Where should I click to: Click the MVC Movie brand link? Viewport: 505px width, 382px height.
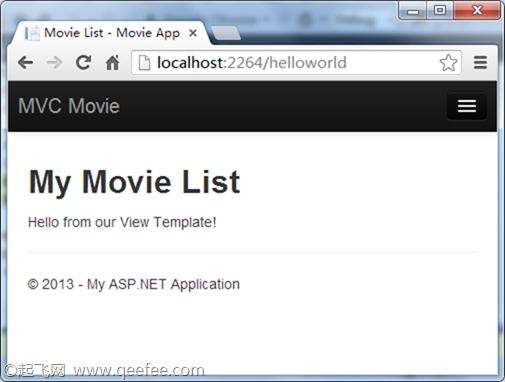point(69,106)
